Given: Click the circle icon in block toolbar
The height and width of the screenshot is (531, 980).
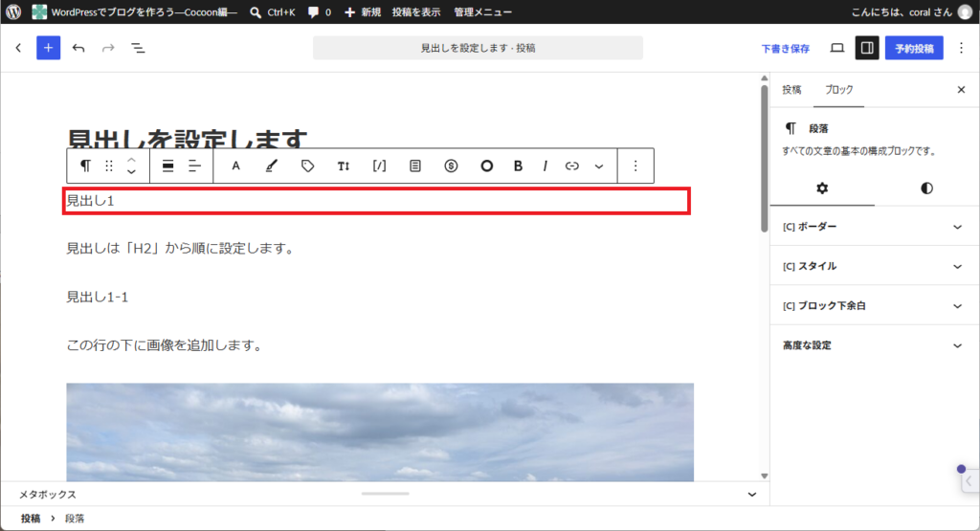Looking at the screenshot, I should click(x=486, y=166).
